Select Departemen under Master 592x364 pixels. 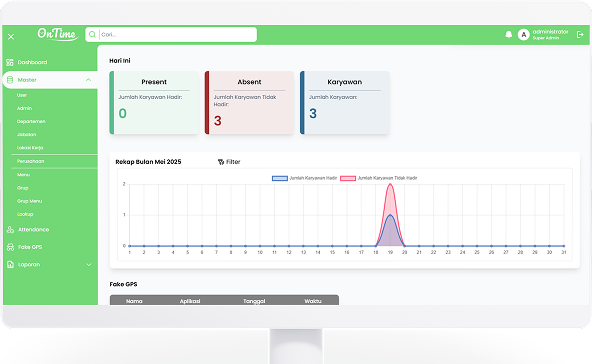31,122
